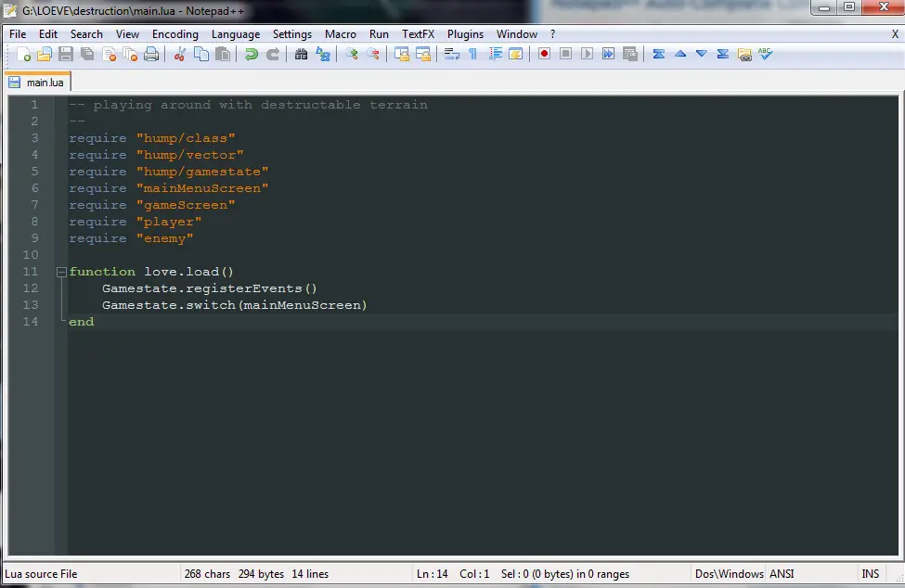
Task: Click the Open file folder icon
Action: (x=45, y=54)
